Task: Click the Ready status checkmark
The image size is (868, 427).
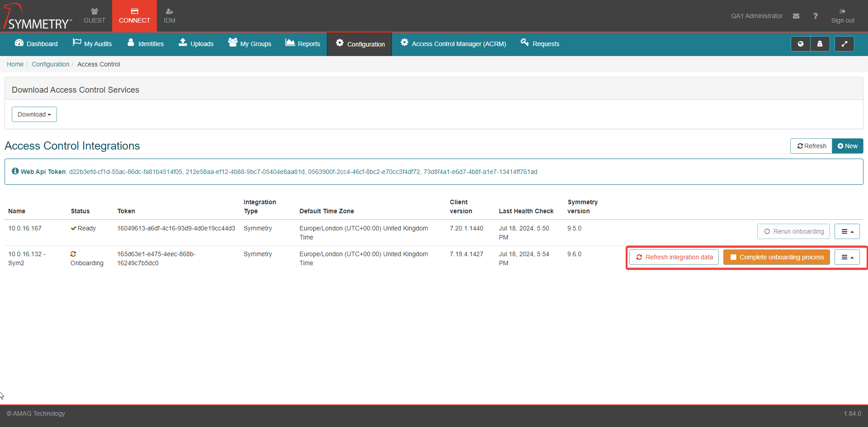Action: tap(73, 228)
